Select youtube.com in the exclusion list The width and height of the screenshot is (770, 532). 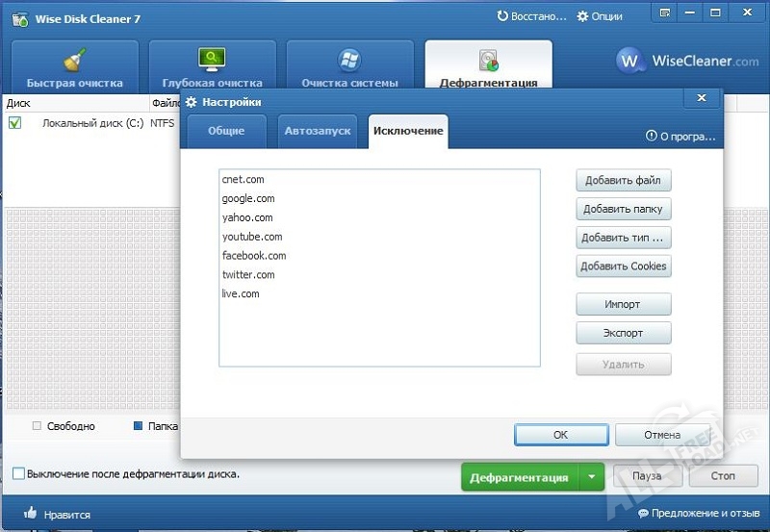[x=252, y=237]
